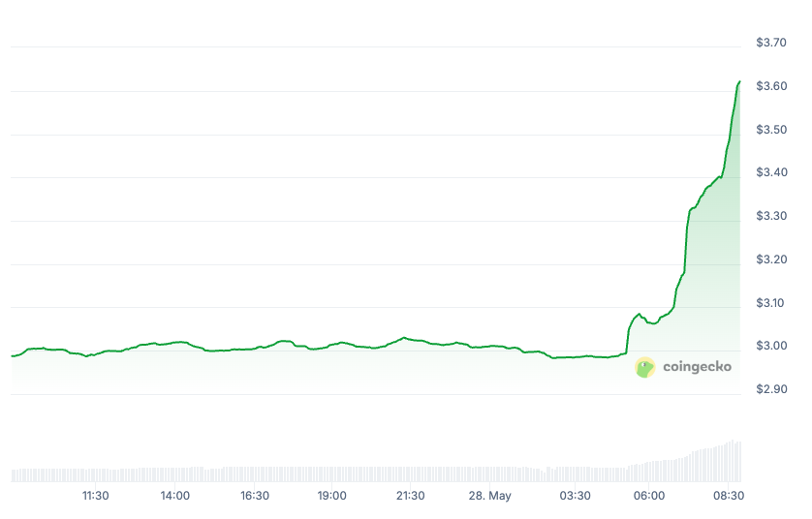Click the $3.00 price axis label
Image resolution: width=812 pixels, height=519 pixels.
(771, 346)
